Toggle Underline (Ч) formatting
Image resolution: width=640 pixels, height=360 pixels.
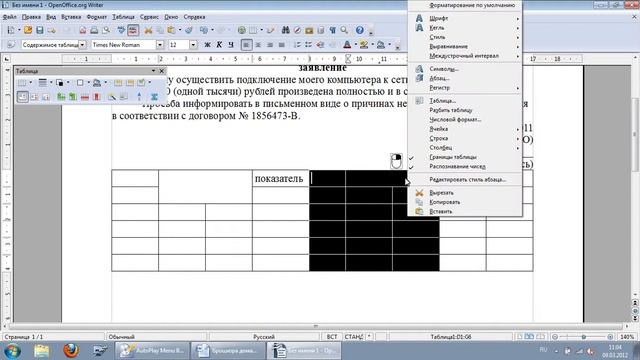[x=231, y=45]
